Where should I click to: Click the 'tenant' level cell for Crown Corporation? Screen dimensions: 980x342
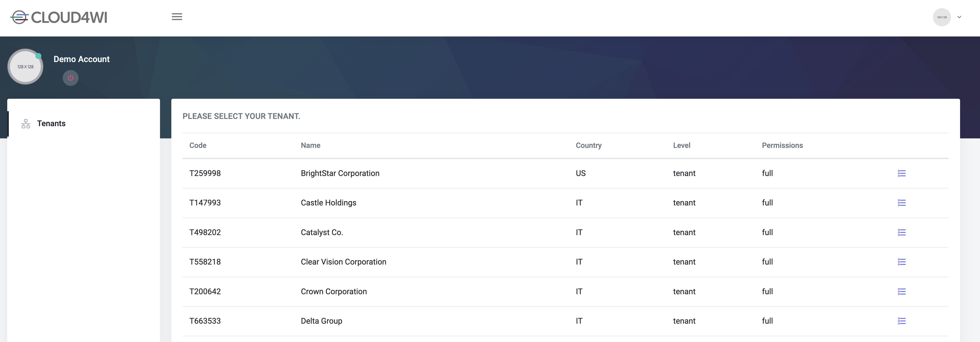click(684, 292)
